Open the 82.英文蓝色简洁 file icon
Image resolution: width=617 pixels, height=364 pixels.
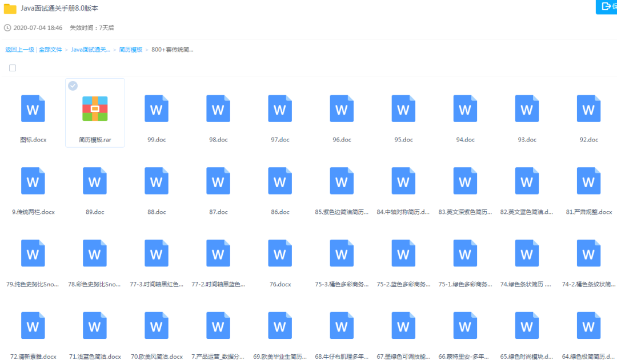(527, 181)
